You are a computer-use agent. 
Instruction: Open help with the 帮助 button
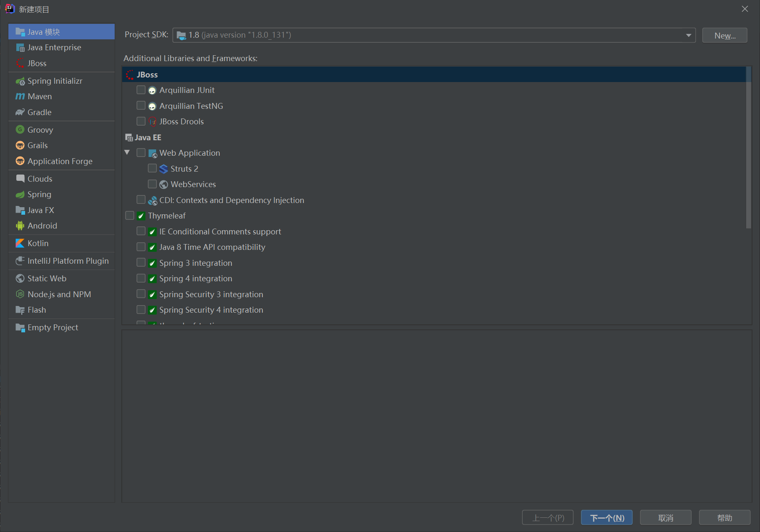(724, 518)
